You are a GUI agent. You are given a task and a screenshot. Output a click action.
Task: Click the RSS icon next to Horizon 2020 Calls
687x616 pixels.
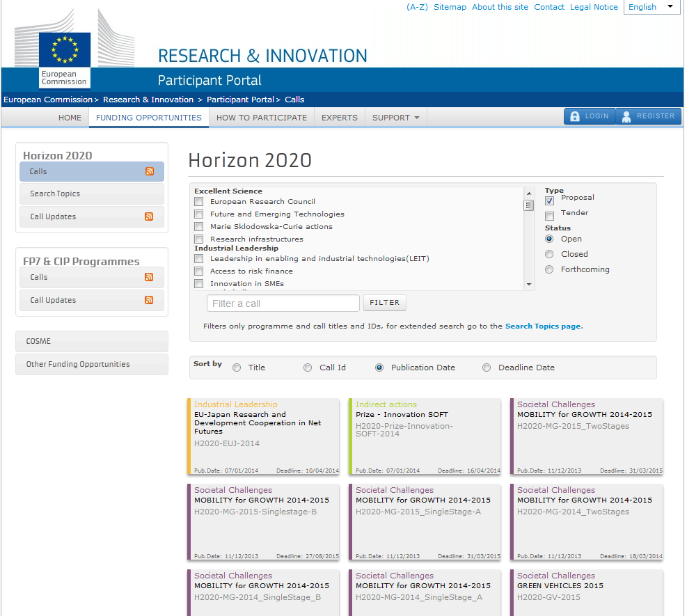click(150, 171)
